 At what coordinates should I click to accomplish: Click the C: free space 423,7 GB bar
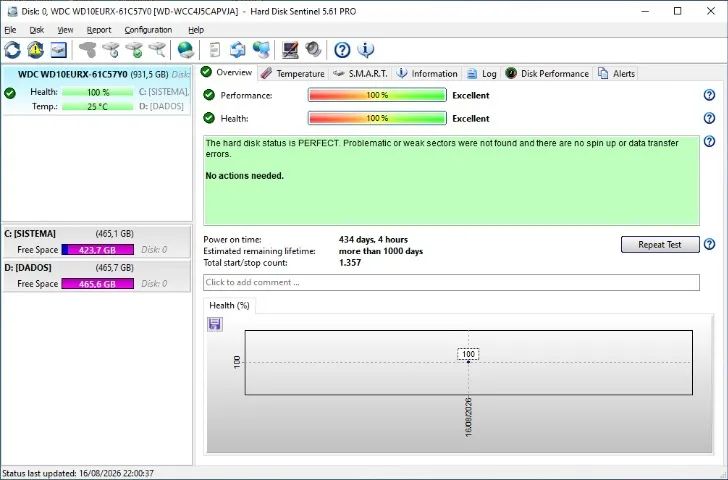click(98, 250)
